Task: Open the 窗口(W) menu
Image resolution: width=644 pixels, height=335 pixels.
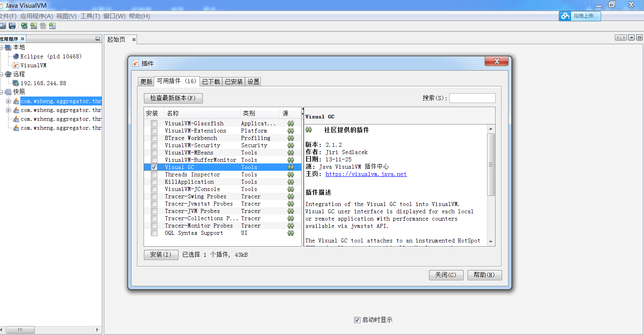Action: click(114, 16)
